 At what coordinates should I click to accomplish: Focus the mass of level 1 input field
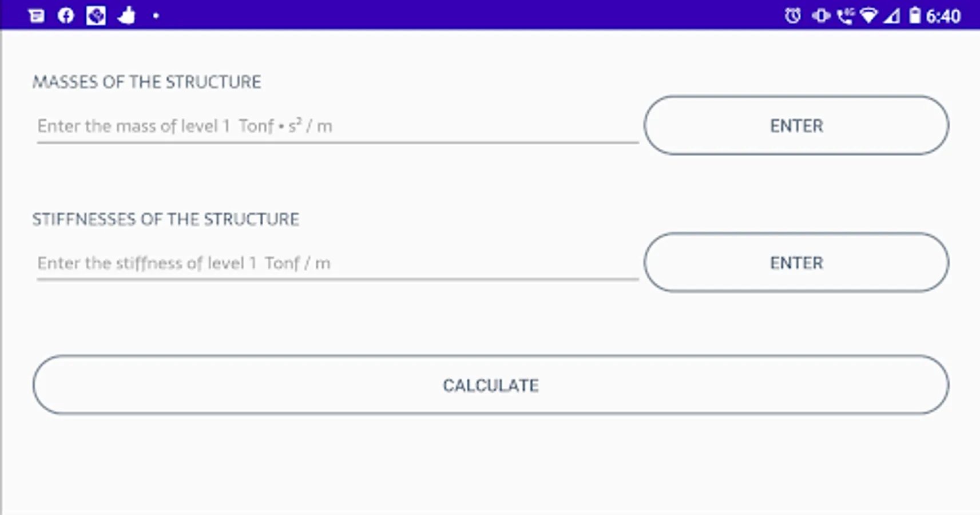(338, 126)
